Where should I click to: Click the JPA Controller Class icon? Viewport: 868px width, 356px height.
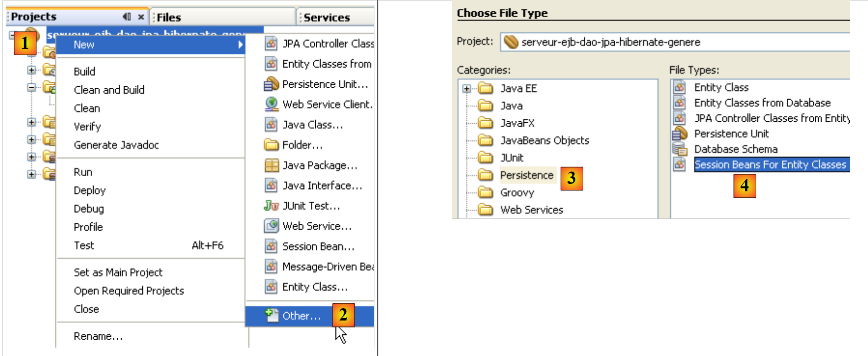(271, 44)
